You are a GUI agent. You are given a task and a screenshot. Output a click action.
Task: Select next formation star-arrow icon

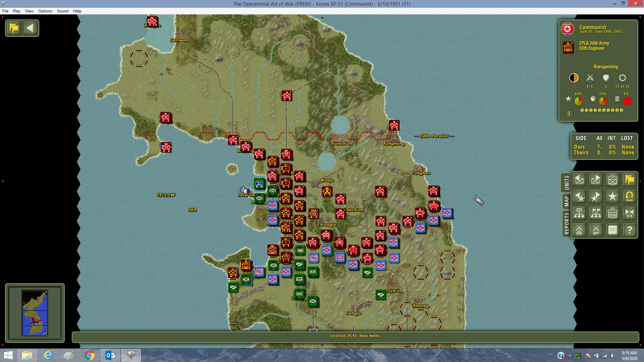[596, 197]
